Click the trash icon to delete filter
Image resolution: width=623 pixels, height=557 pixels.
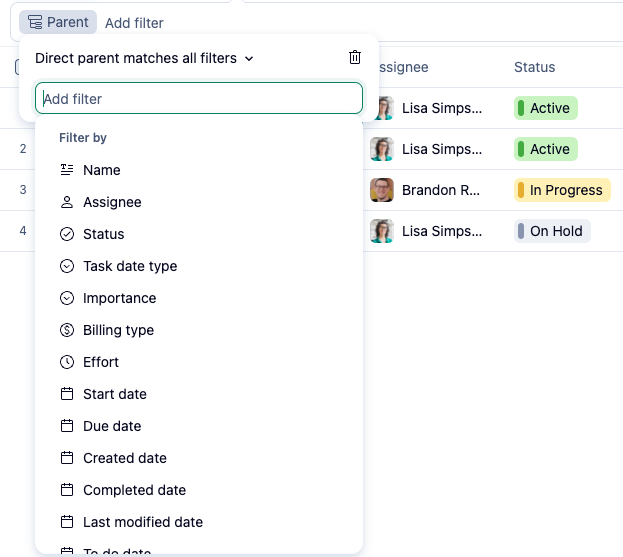pyautogui.click(x=355, y=58)
